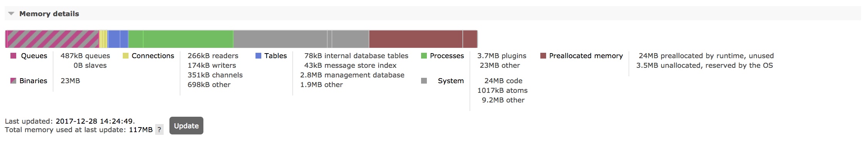Click the gray System legend swatch
The height and width of the screenshot is (146, 868).
pyautogui.click(x=424, y=81)
